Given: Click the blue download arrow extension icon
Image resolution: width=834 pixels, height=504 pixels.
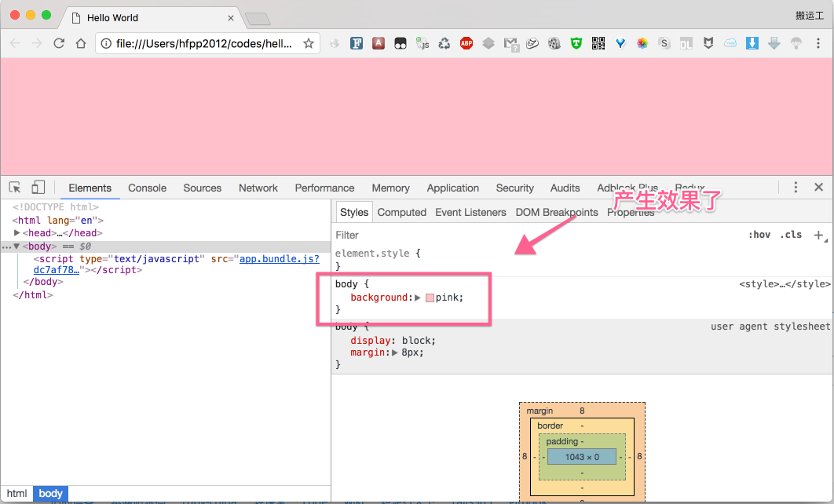Looking at the screenshot, I should pyautogui.click(x=752, y=43).
